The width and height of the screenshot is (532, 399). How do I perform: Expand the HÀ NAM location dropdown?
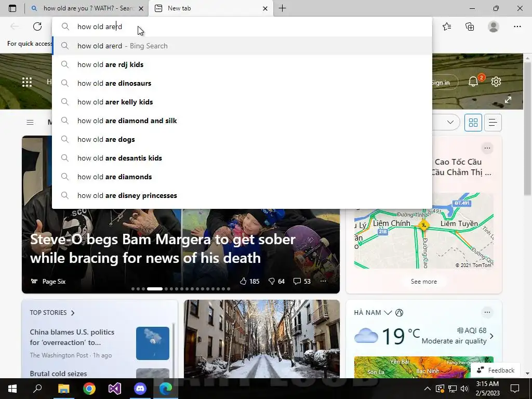tap(388, 312)
